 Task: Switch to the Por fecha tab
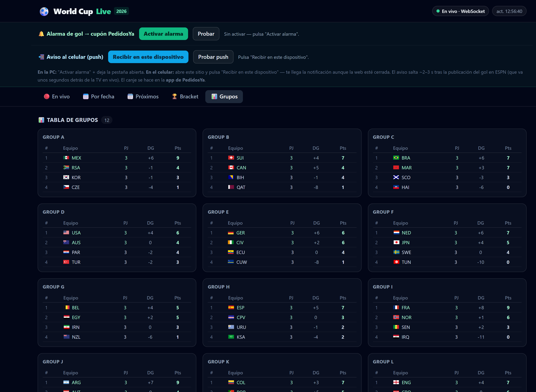coord(98,97)
